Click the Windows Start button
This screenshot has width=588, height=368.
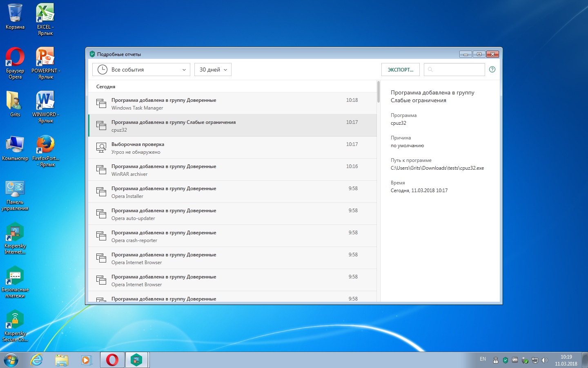click(x=11, y=360)
